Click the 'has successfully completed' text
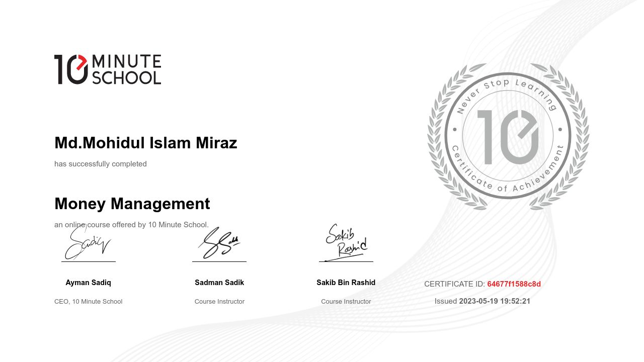Viewport: 644px width, 362px height. 101,164
